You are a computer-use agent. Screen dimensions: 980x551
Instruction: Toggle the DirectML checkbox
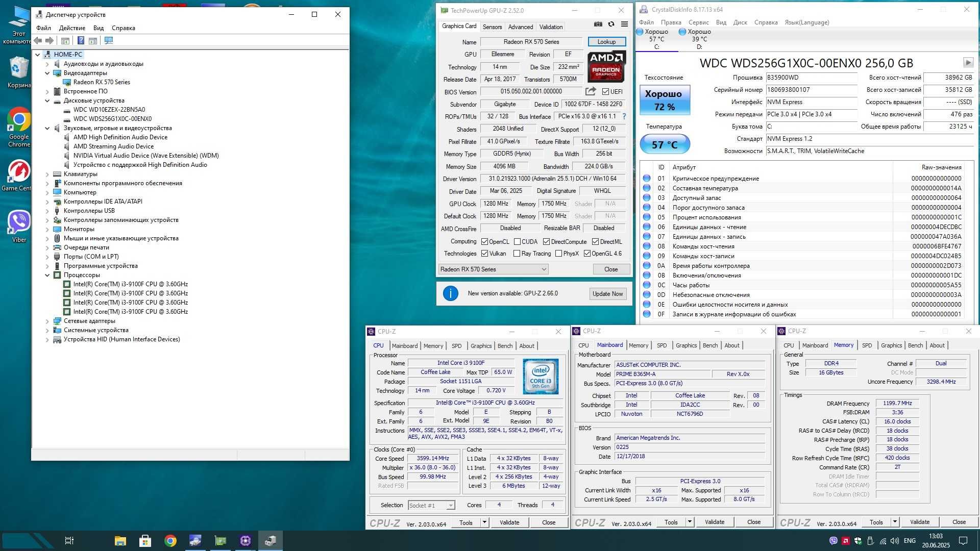pos(595,242)
